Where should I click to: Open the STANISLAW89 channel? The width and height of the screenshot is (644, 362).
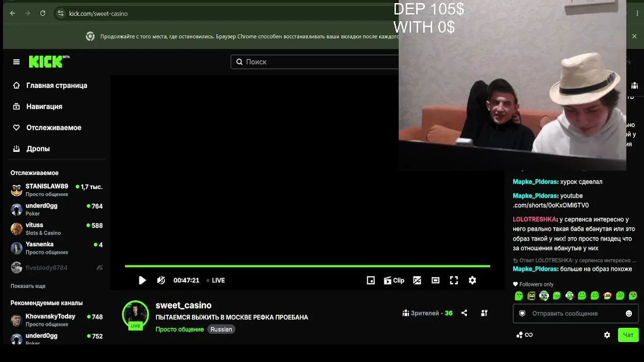pyautogui.click(x=57, y=190)
